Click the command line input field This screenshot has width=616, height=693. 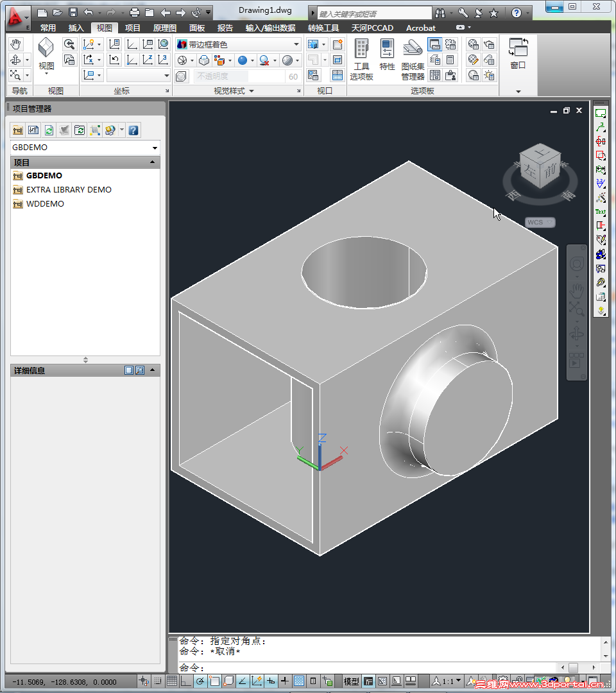pos(367,667)
